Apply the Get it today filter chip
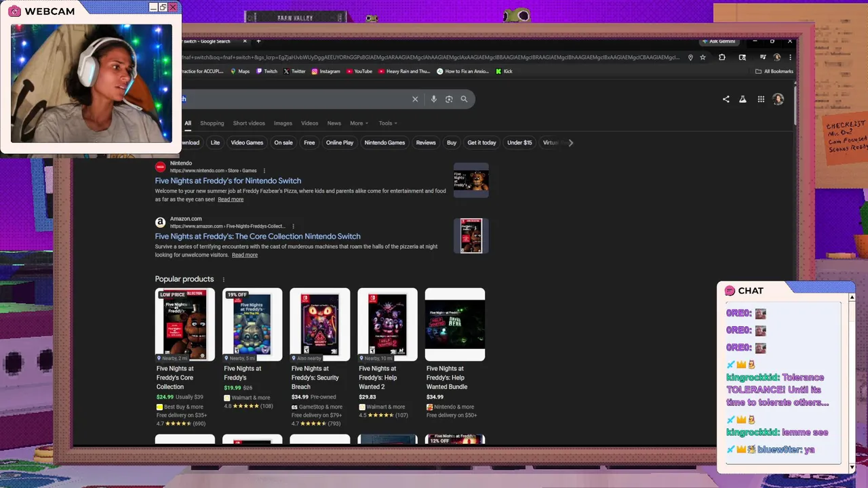Screen dimensions: 868x488 (481, 142)
